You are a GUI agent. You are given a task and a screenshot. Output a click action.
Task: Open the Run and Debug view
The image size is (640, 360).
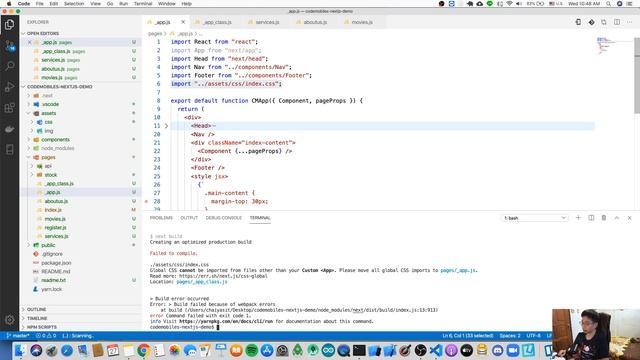point(9,87)
